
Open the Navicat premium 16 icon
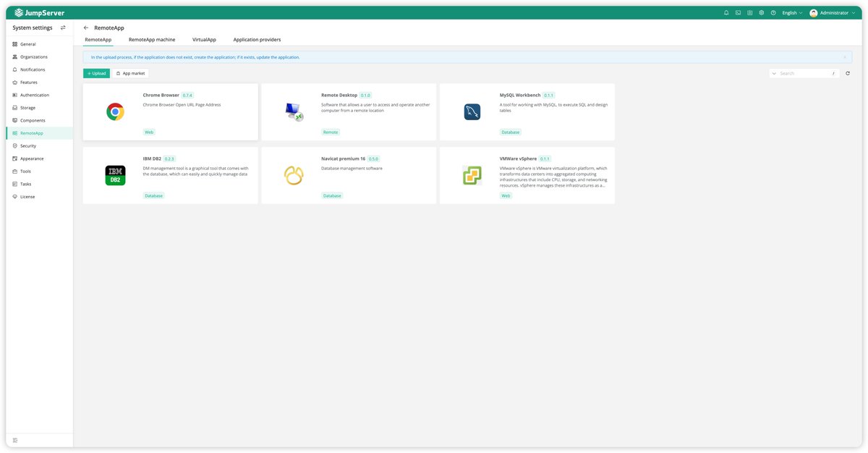(294, 175)
